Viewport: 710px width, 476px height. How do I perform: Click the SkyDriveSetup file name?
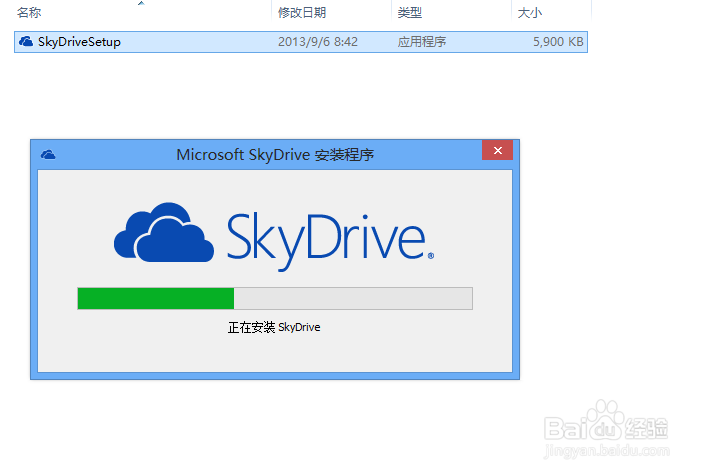pyautogui.click(x=79, y=42)
